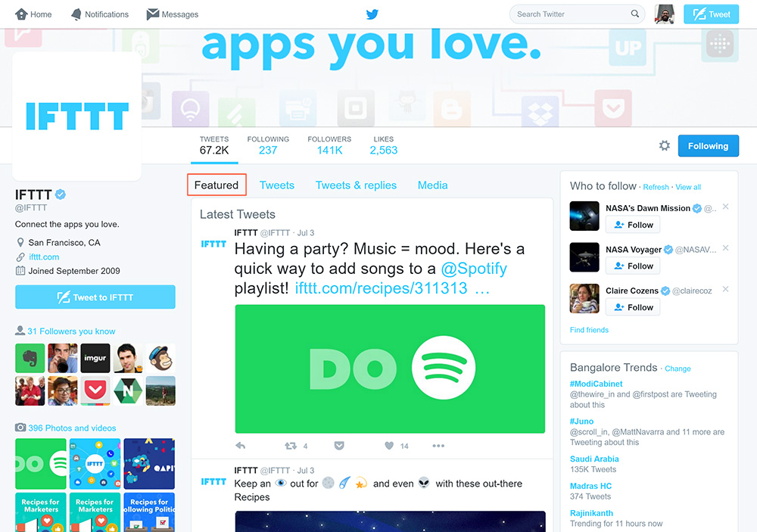Follow NASA Voyager

tap(633, 266)
